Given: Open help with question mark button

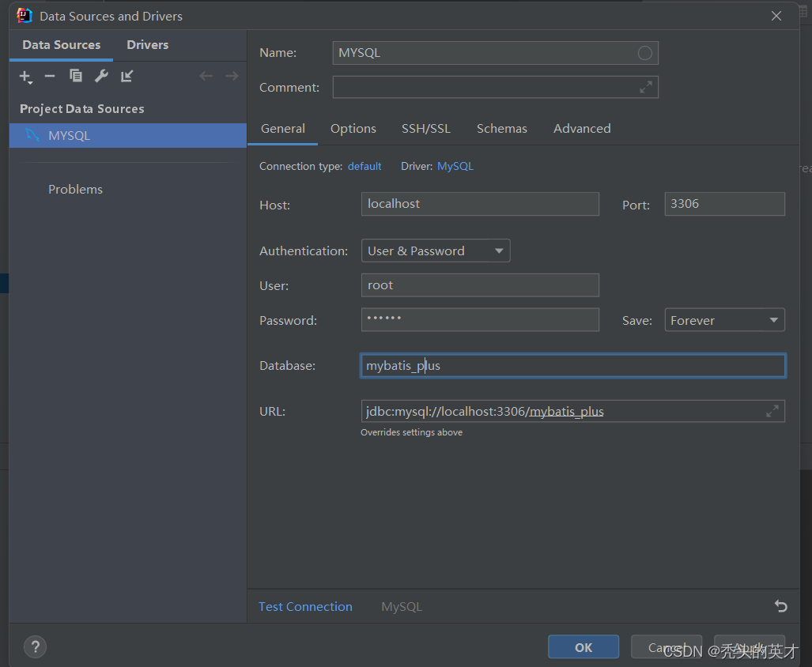Looking at the screenshot, I should (36, 646).
